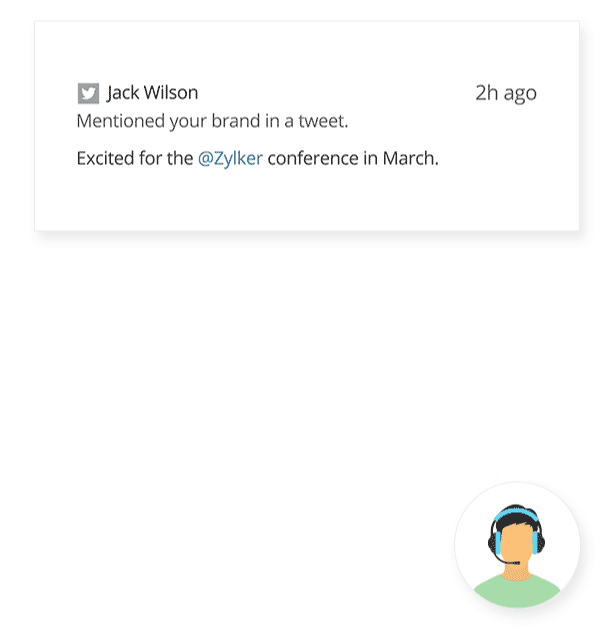Click the 2h ago timestamp
Screen dimensions: 615x630
tap(506, 93)
